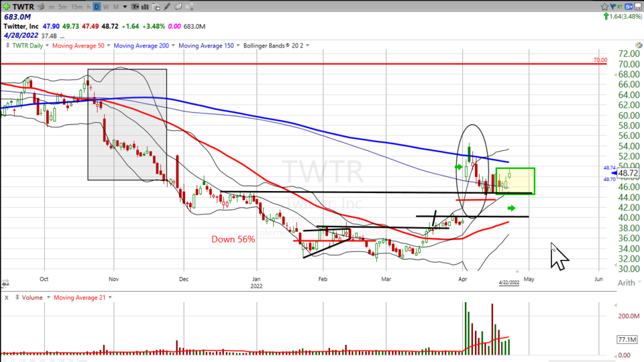Click the blue flag icon
This screenshot has width=644, height=362.
click(612, 6)
